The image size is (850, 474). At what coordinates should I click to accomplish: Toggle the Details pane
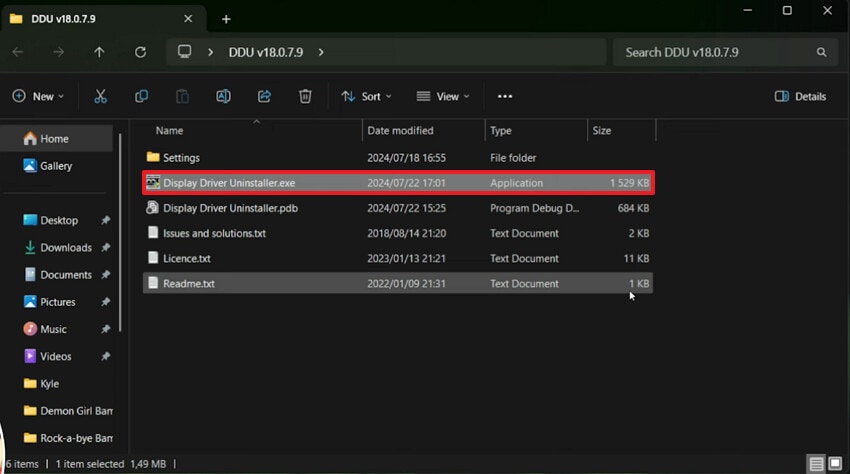click(800, 97)
